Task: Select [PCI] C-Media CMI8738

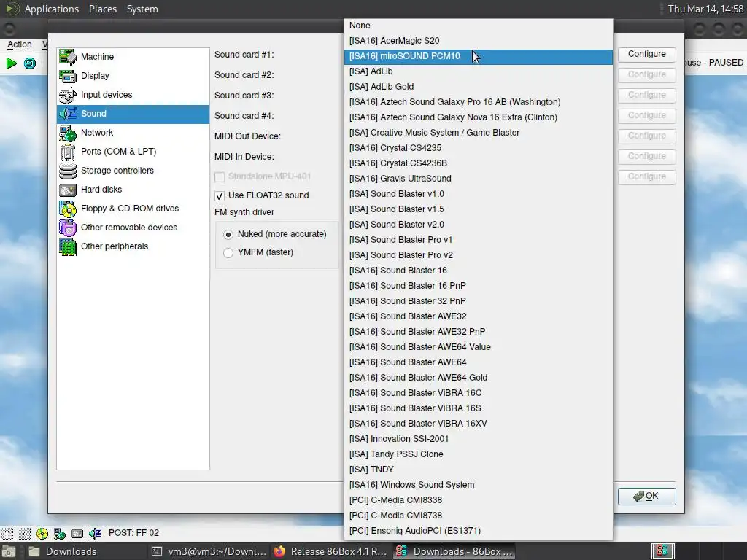Action: [479, 516]
